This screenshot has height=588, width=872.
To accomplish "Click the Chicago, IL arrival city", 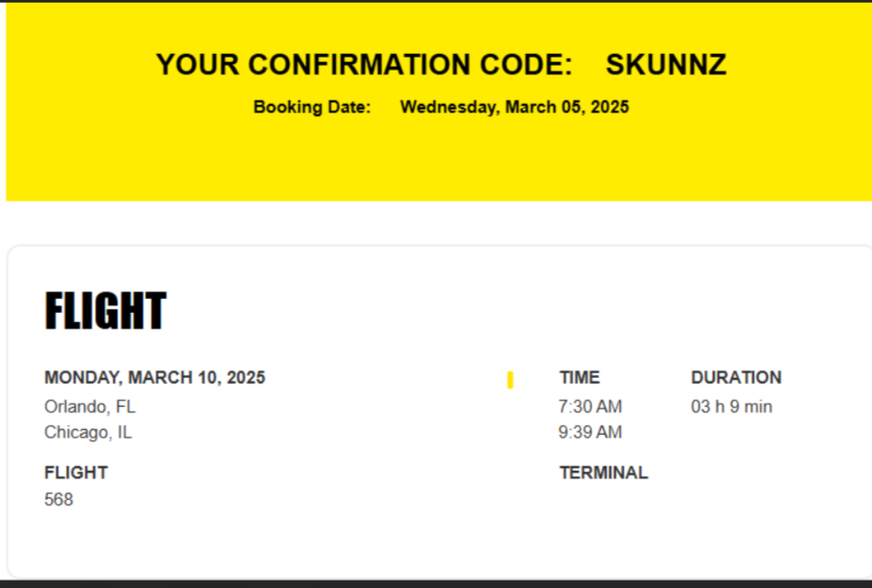I will (88, 432).
